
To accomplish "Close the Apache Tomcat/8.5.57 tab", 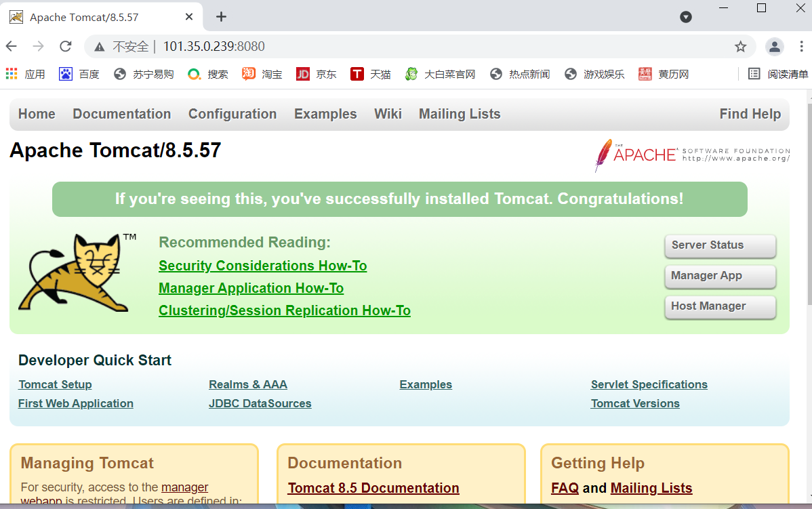I will pos(189,17).
